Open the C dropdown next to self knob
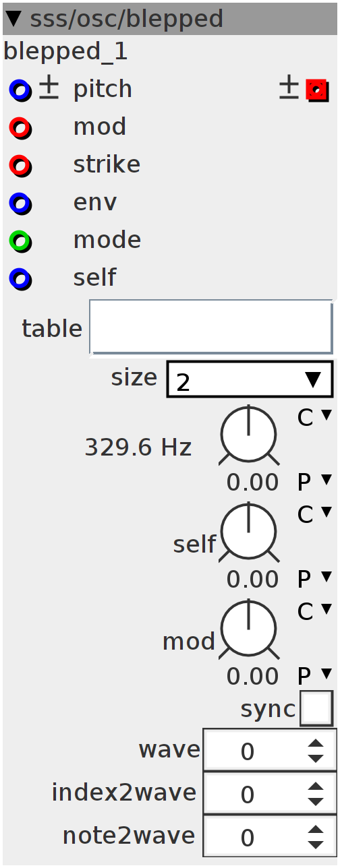Screen dimensions: 340x868 pyautogui.click(x=315, y=515)
